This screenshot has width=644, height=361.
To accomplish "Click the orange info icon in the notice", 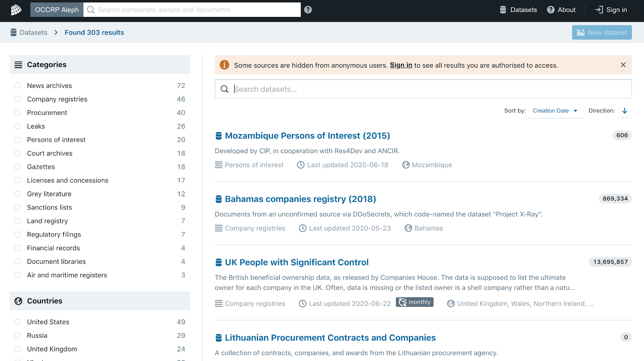I will pyautogui.click(x=224, y=65).
